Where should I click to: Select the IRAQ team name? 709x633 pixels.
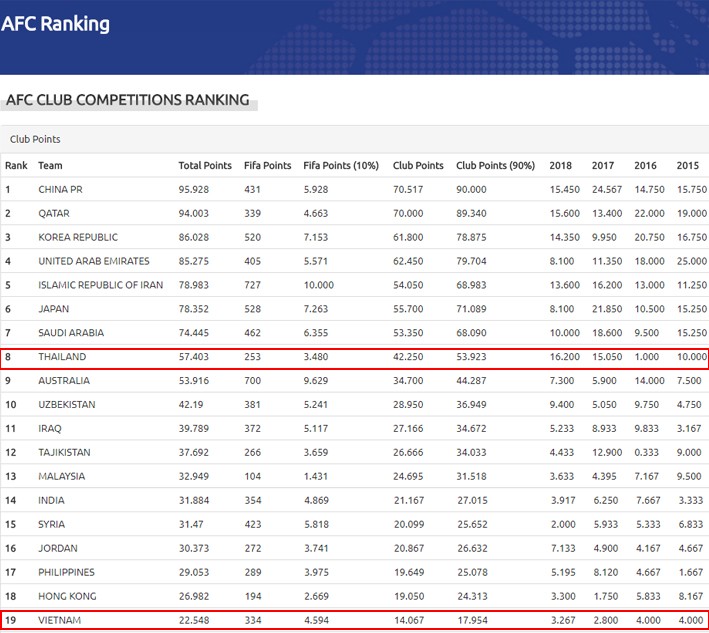[50, 429]
